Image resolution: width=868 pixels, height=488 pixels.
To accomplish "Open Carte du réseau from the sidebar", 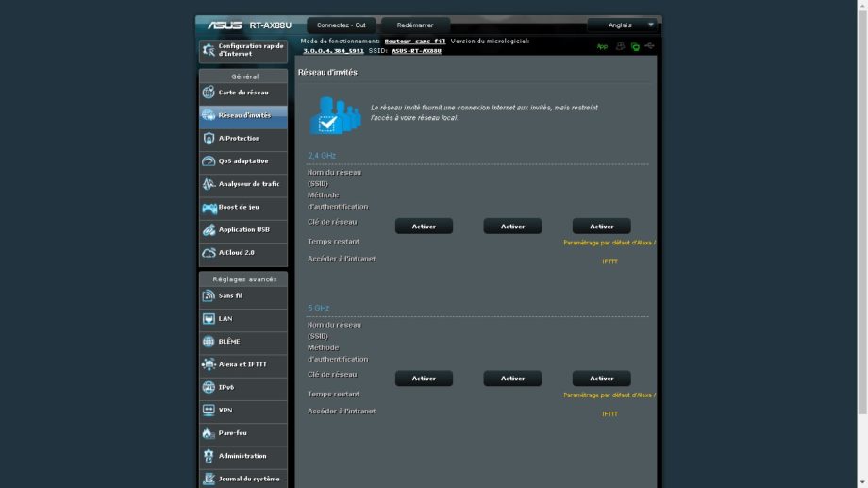I will [x=242, y=93].
